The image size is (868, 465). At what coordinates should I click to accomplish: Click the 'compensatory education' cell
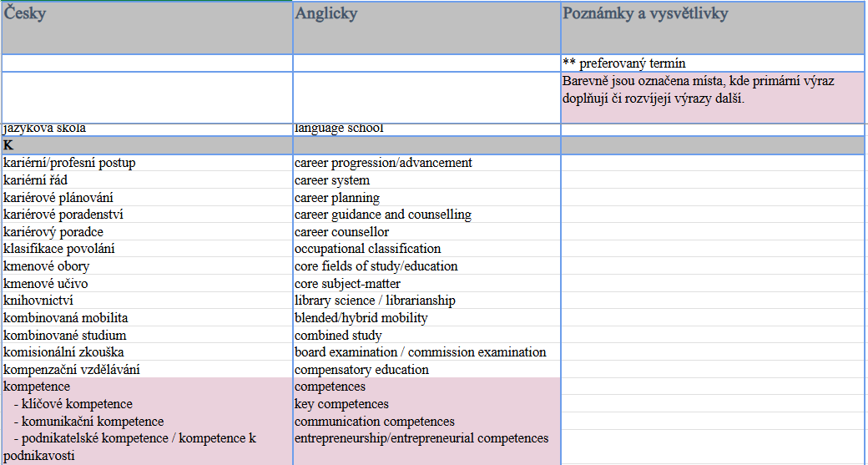[426, 370]
